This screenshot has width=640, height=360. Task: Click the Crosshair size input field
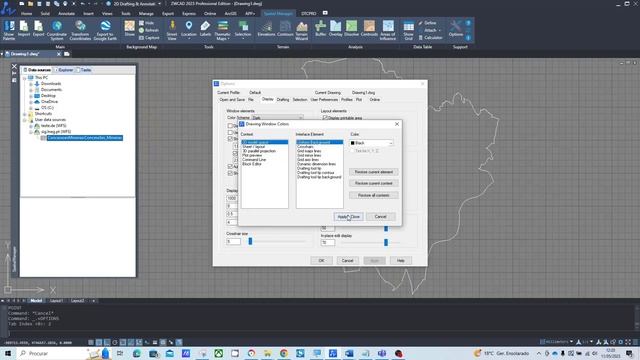(x=233, y=242)
